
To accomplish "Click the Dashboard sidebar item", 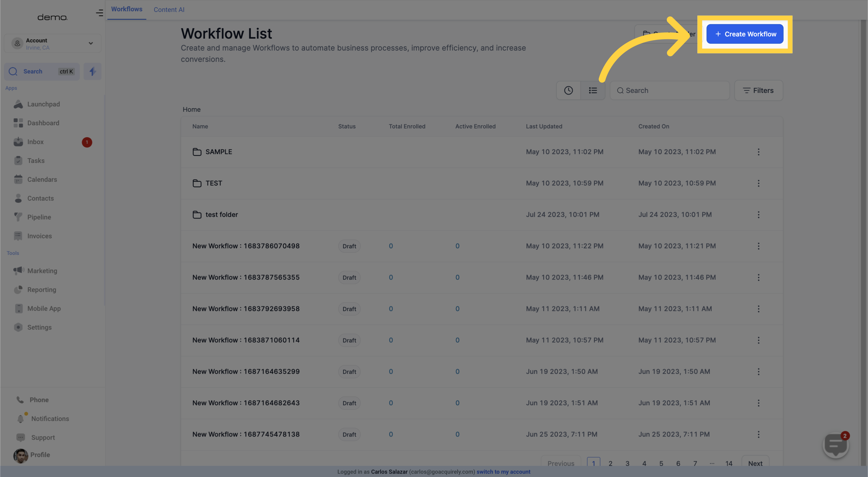I will coord(43,123).
